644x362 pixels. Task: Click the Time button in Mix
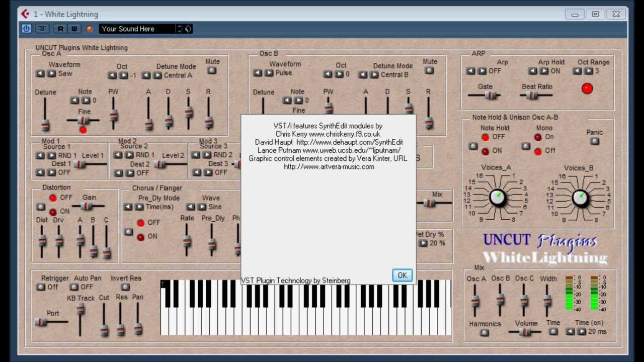tap(553, 331)
